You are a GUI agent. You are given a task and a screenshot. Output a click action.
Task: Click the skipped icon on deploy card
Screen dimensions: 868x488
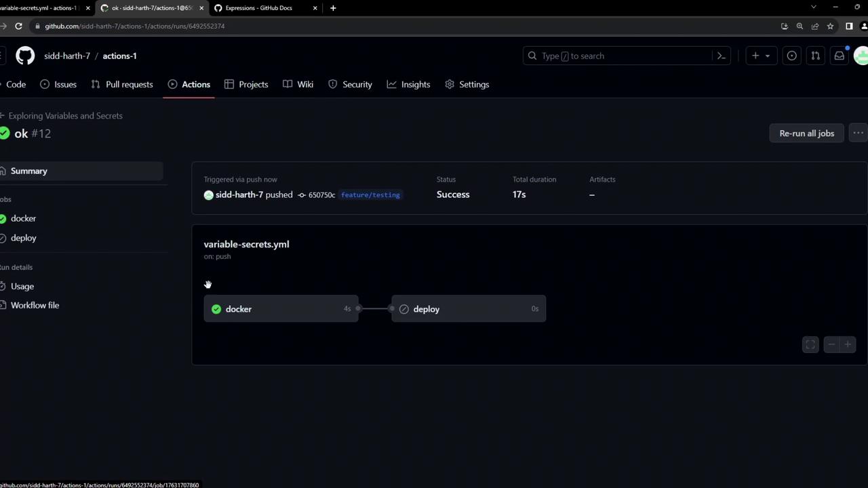coord(404,309)
